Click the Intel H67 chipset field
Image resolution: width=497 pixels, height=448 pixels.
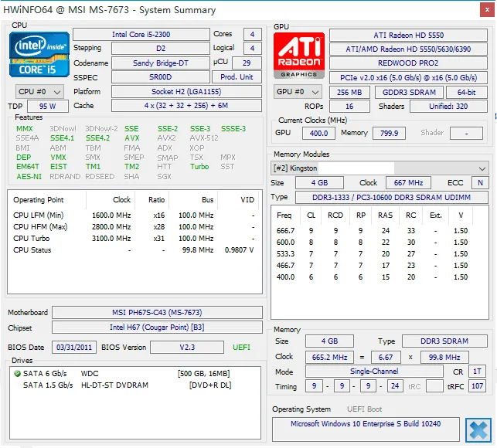(156, 328)
